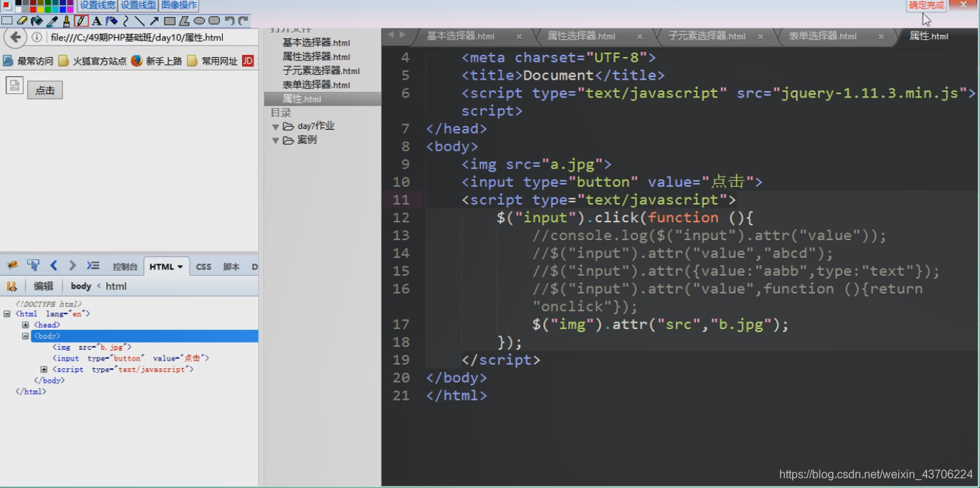Open the 脚本 script tab in Firebug

(231, 267)
